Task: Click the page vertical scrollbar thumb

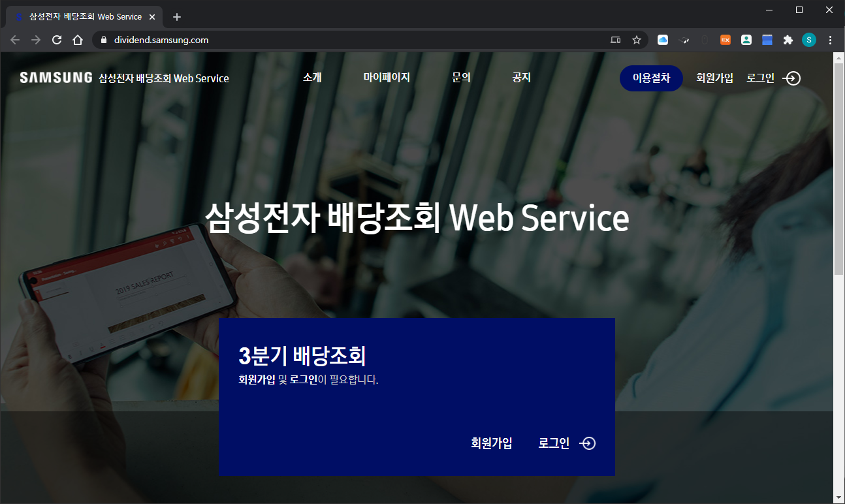Action: tap(839, 168)
